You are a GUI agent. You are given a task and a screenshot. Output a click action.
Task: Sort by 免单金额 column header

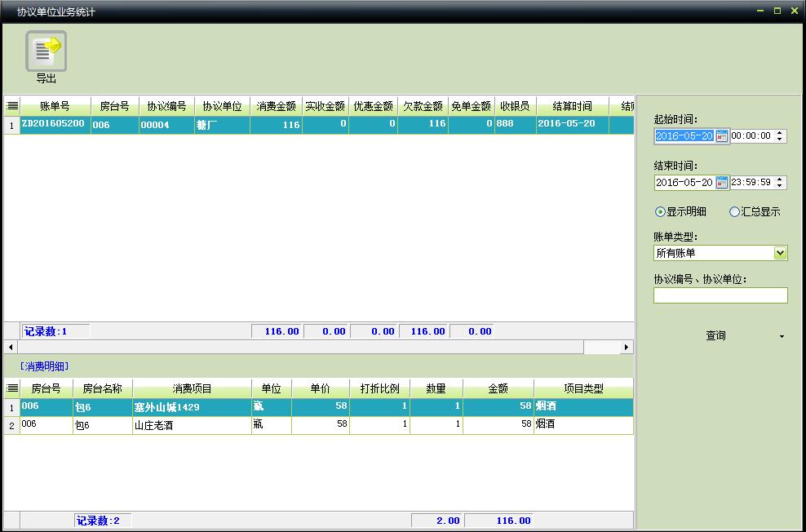pos(472,106)
